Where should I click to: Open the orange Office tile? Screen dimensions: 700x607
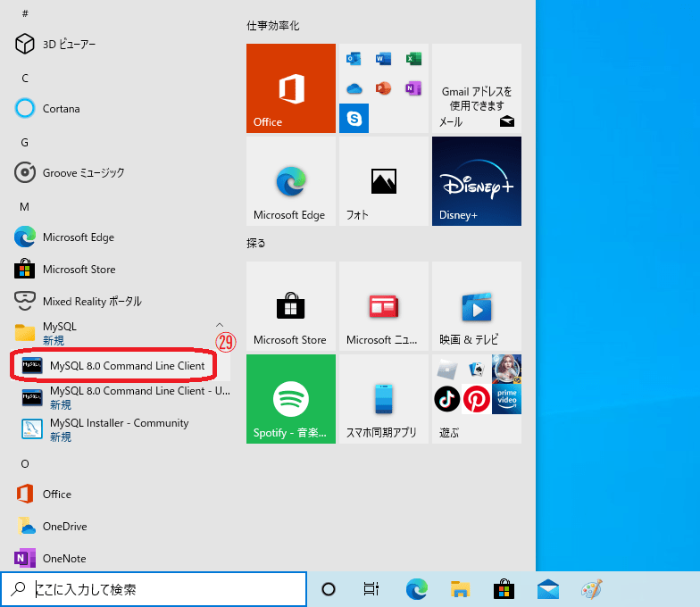click(x=291, y=87)
